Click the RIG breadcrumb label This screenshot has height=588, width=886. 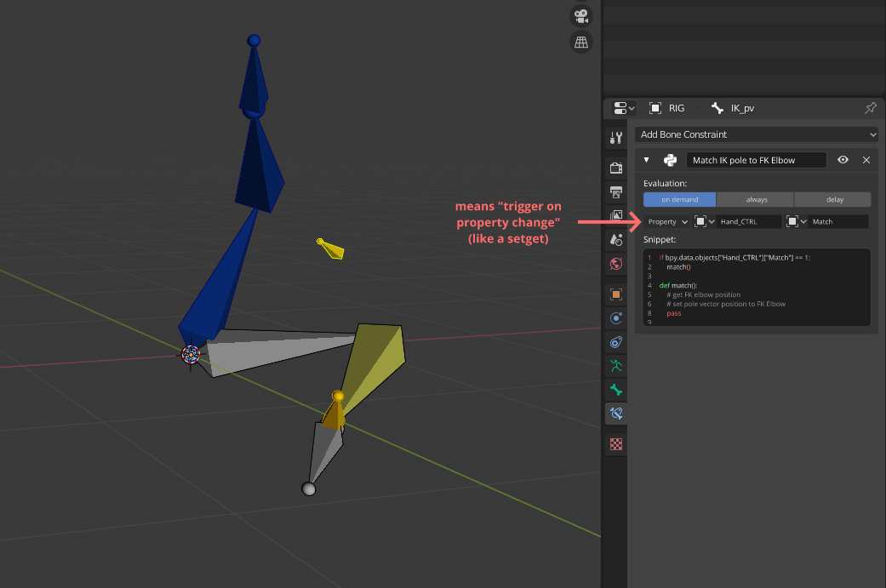point(677,108)
